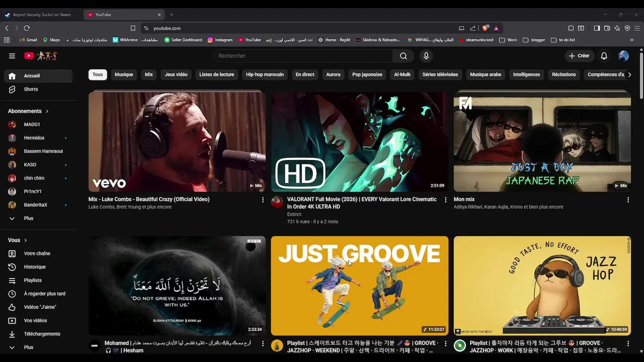Select the Séries télévisées chip
Image resolution: width=644 pixels, height=362 pixels.
[x=440, y=74]
